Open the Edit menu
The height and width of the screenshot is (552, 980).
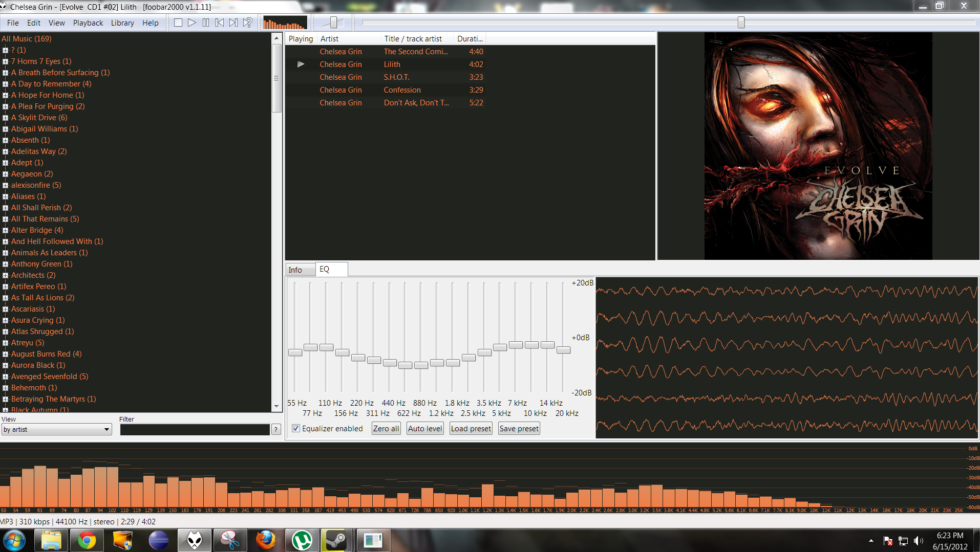pyautogui.click(x=34, y=23)
